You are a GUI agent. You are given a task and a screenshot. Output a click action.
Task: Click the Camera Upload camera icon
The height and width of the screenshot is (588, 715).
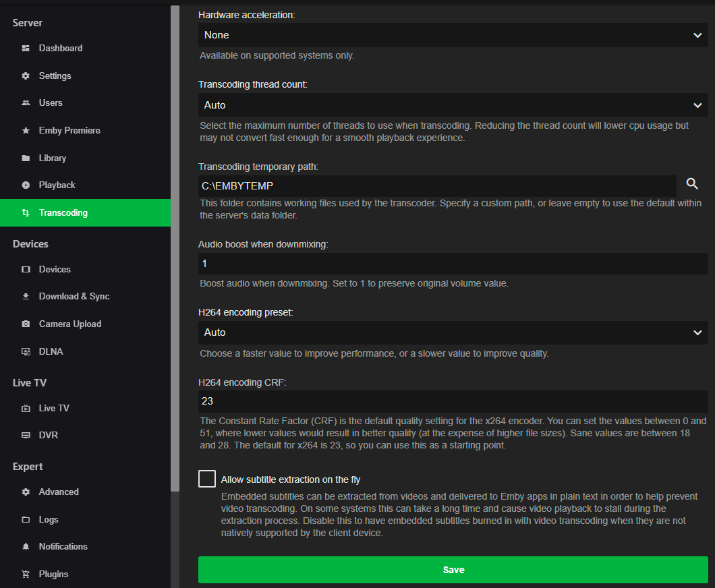26,324
